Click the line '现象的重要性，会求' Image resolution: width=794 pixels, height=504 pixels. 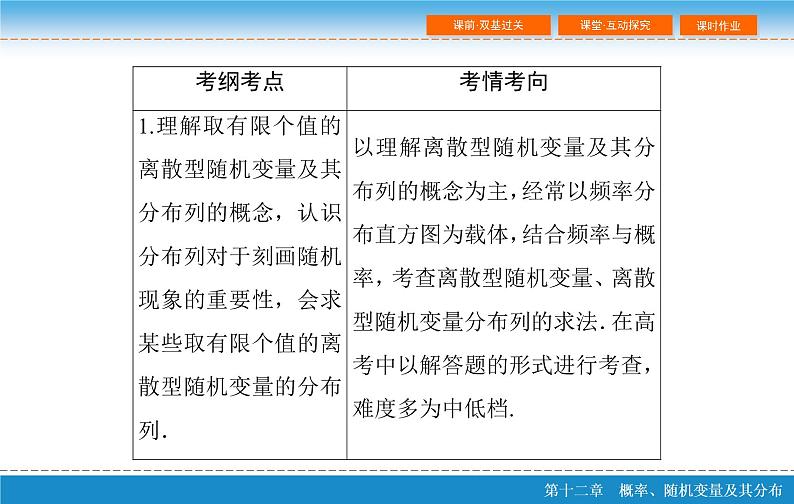(240, 300)
